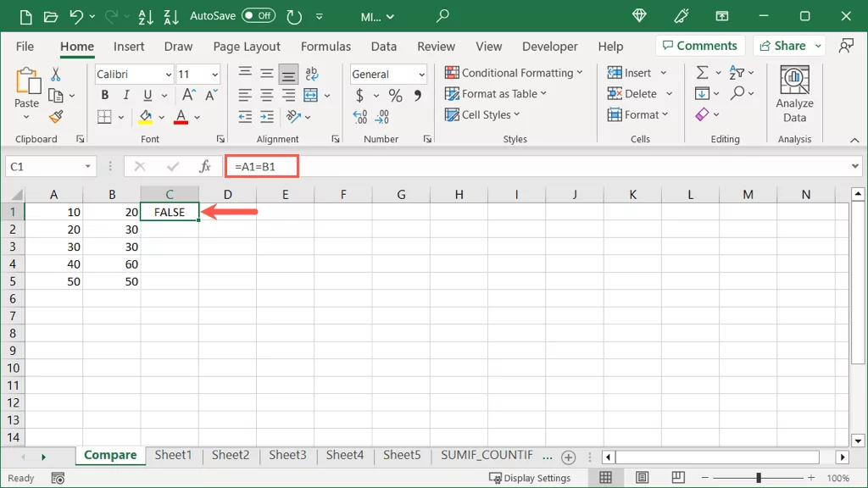Click the Cut scissors icon
The image size is (868, 488).
pyautogui.click(x=55, y=75)
